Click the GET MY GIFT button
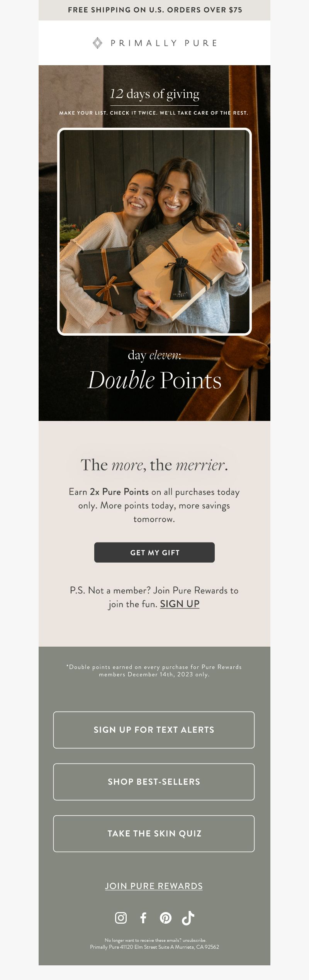 click(154, 553)
